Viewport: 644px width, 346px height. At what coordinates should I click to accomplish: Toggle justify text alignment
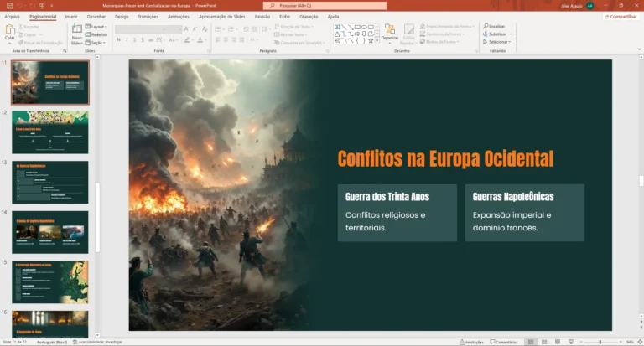[x=241, y=40]
